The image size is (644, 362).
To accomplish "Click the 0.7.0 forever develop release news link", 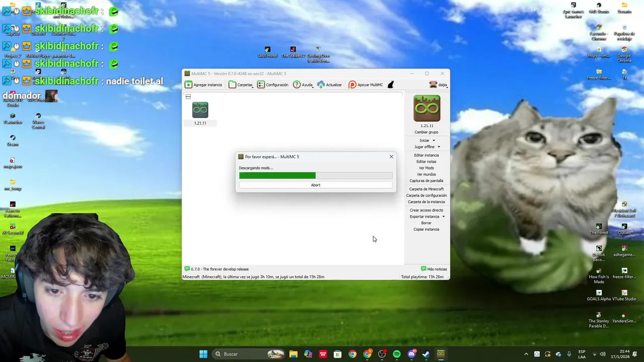I will [216, 269].
